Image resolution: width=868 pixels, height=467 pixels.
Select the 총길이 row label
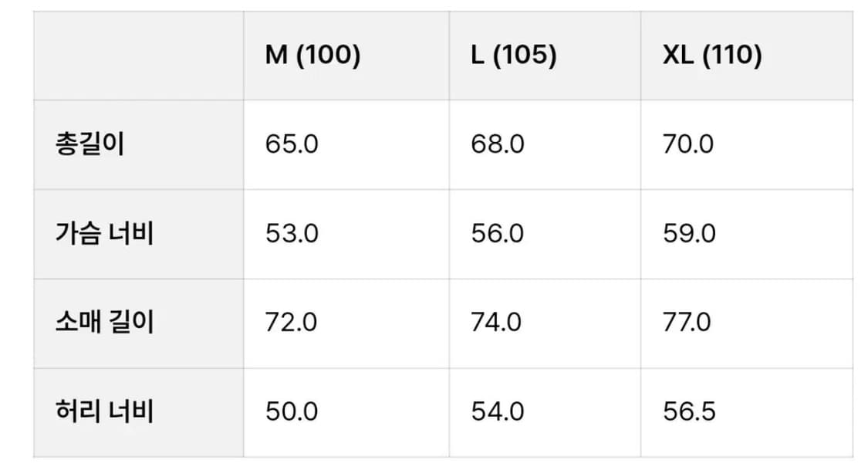coord(90,144)
